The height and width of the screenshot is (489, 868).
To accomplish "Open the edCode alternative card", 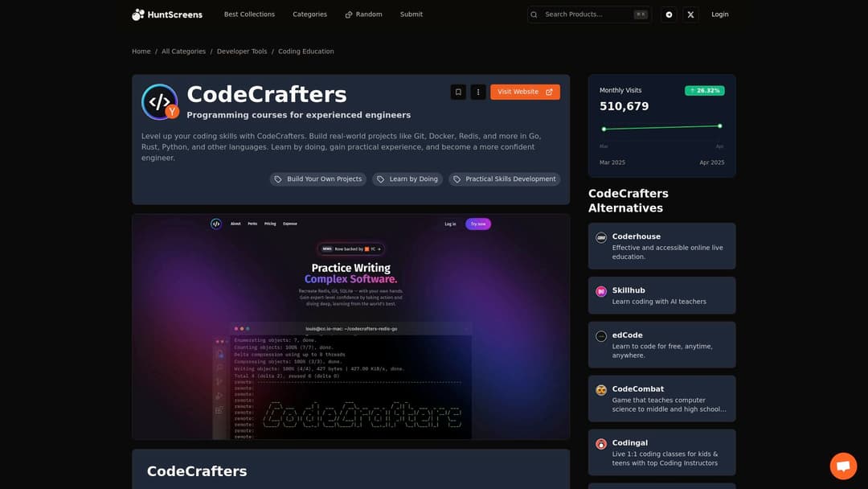I will (x=661, y=344).
